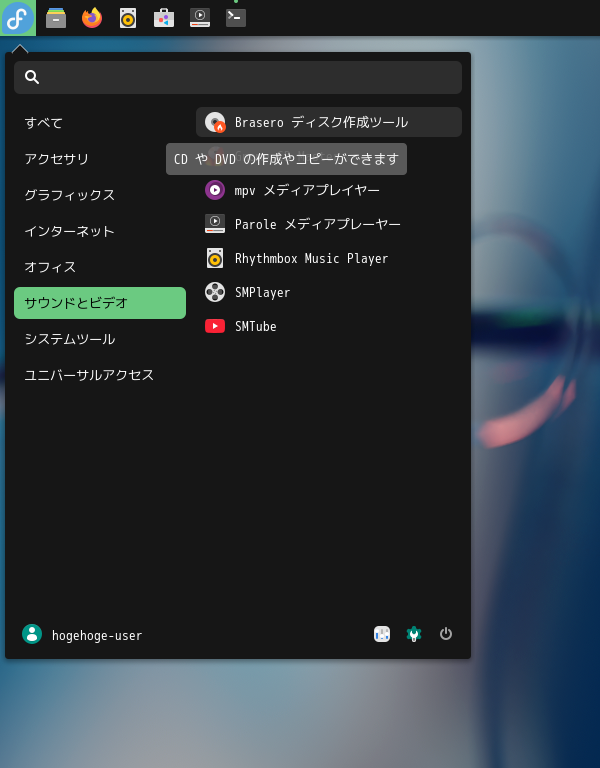The image size is (600, 768).
Task: Open settings manager sliders icon
Action: coord(382,634)
